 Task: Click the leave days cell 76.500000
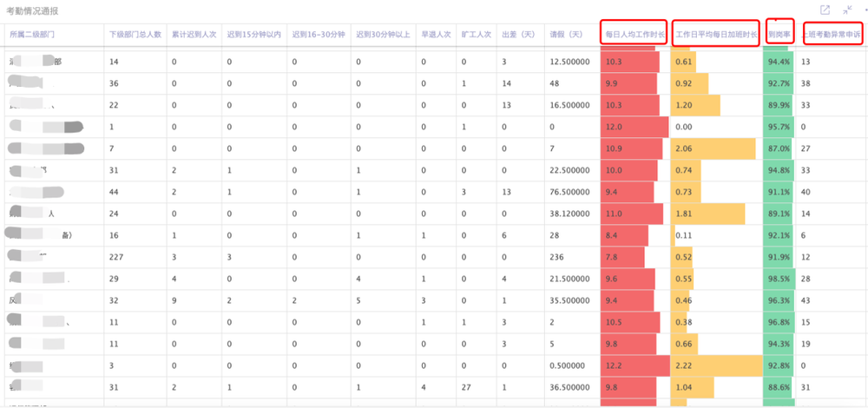tap(569, 192)
